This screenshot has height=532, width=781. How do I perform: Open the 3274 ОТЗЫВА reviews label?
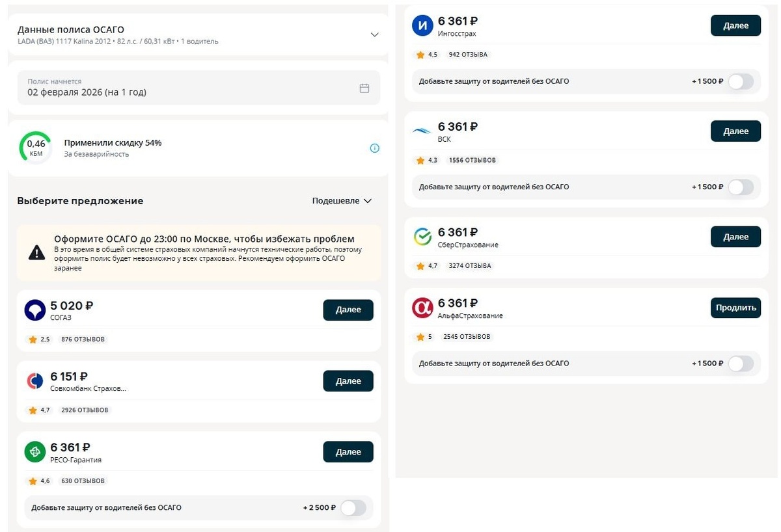coord(470,266)
